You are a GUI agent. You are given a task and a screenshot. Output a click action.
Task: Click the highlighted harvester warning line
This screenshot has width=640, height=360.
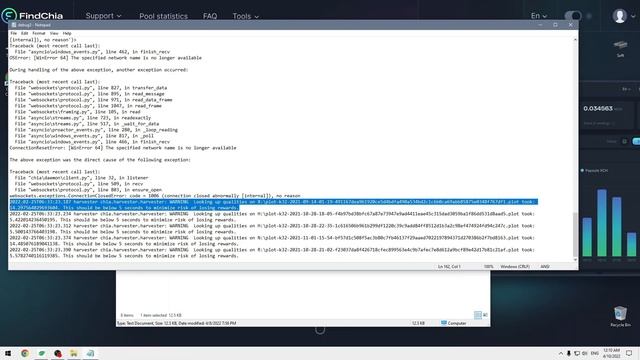click(273, 204)
